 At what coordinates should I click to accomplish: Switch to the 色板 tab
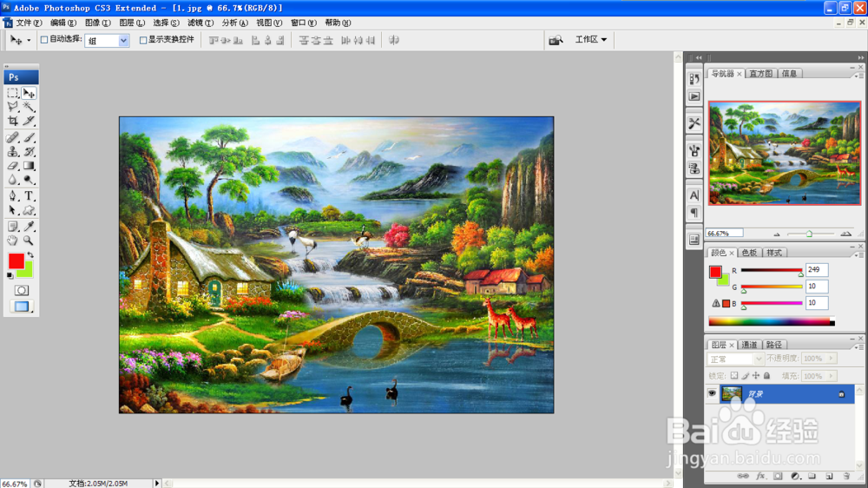(x=749, y=253)
